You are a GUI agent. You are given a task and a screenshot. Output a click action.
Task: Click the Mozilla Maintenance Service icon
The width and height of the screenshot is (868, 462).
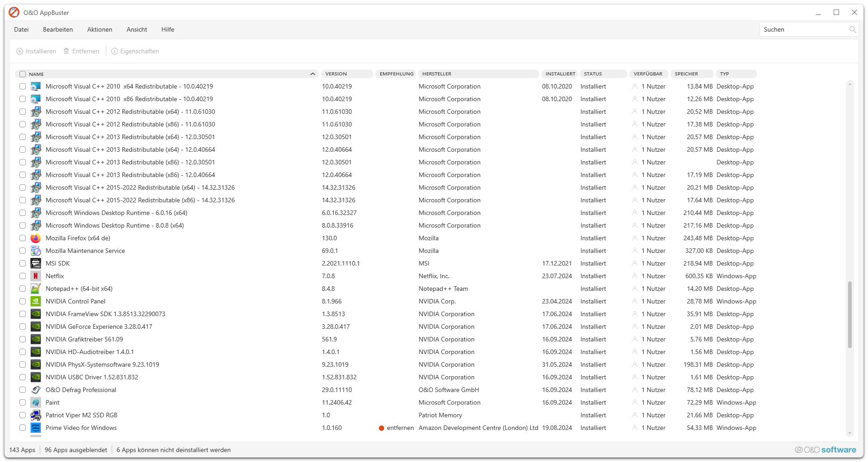tap(36, 251)
